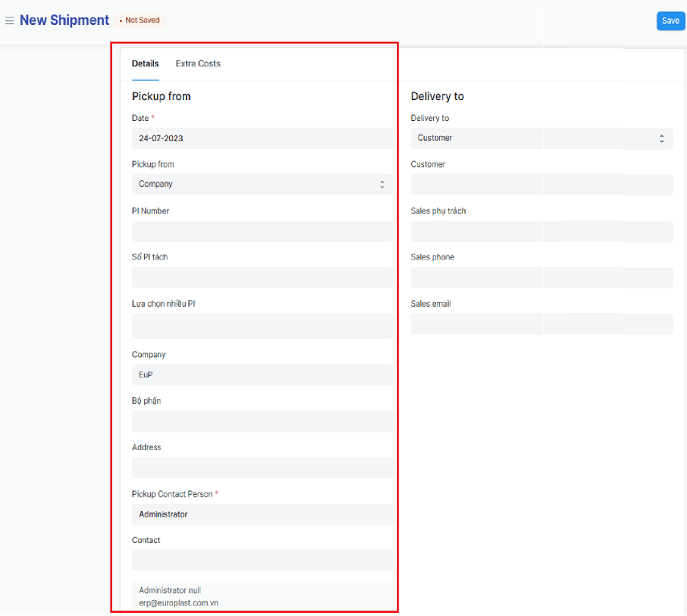Image resolution: width=687 pixels, height=616 pixels.
Task: Click the Date field showing 24-07-2023
Action: click(262, 139)
